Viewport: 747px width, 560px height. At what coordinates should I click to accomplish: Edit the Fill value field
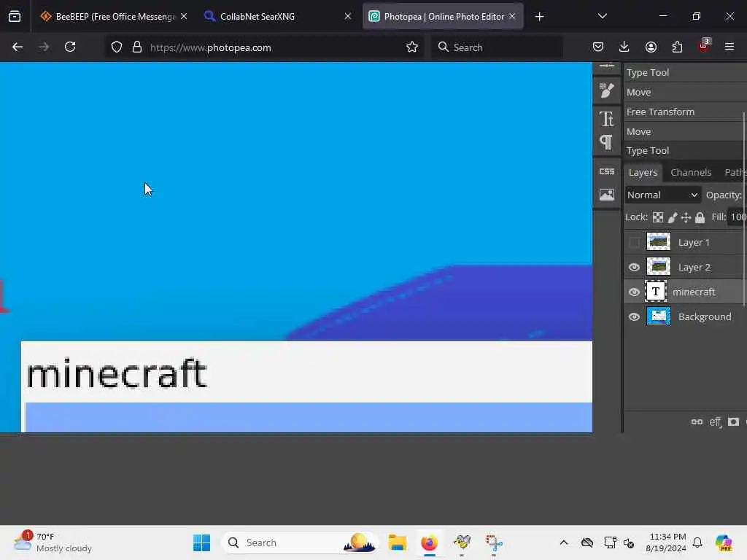(738, 217)
